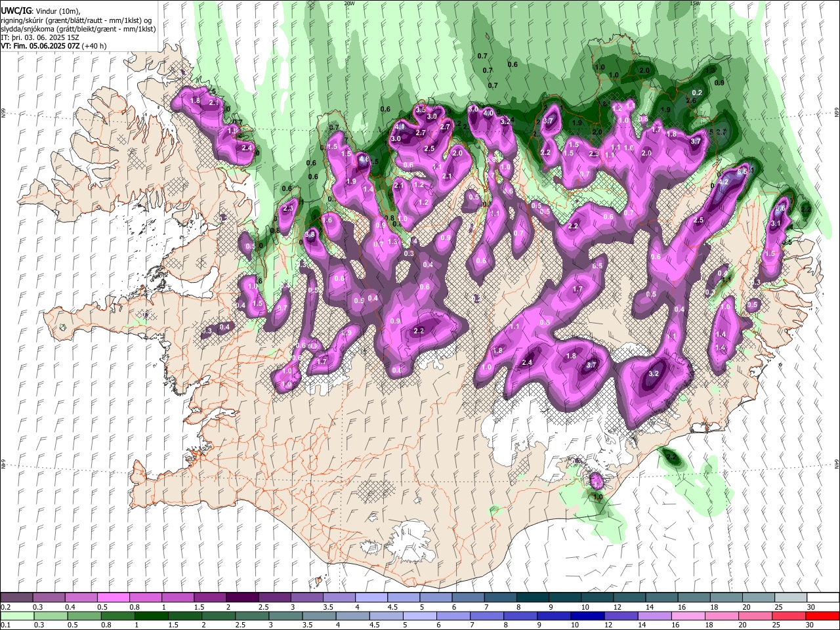Click the 'Vindur (10m),' header text
The height and width of the screenshot is (630, 840).
coord(58,11)
